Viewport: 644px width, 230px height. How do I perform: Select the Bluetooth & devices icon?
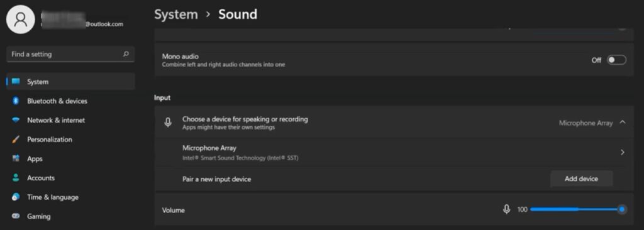pos(16,101)
